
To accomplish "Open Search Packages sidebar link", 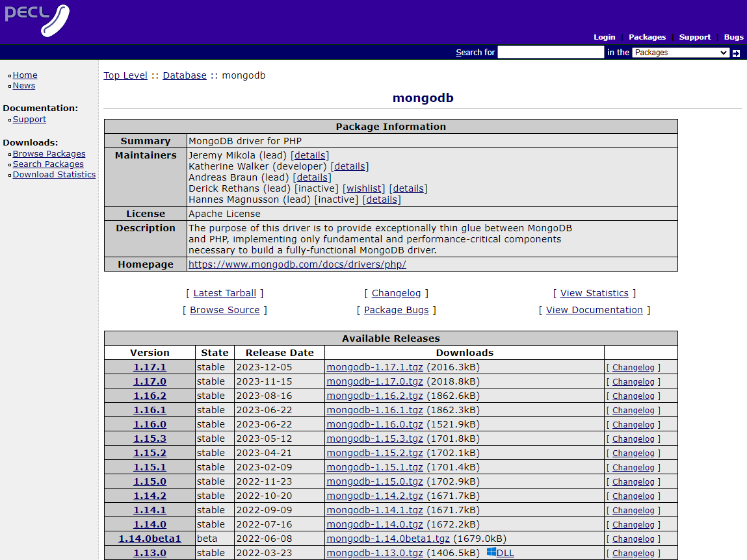I will (48, 164).
